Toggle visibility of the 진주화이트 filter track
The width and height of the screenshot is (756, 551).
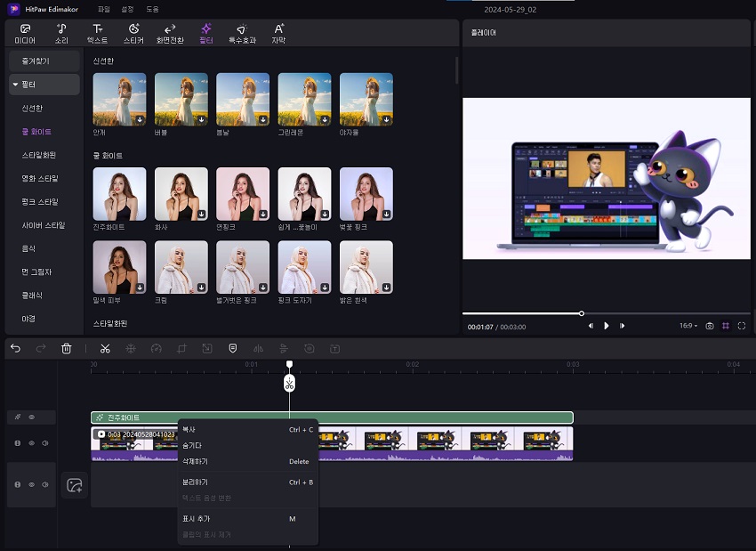tap(31, 417)
